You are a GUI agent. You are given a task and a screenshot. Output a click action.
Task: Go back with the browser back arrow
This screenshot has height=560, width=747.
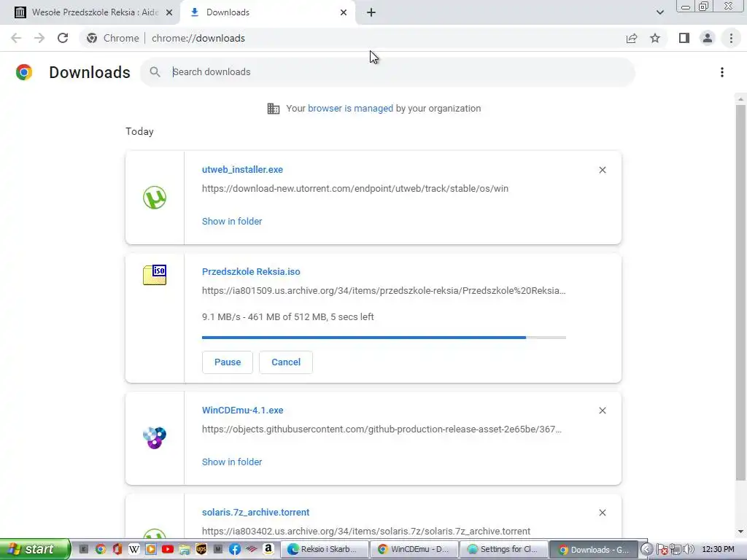click(x=16, y=38)
